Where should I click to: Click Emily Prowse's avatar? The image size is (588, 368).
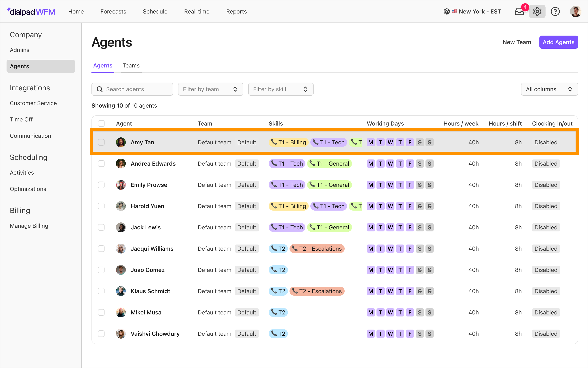pyautogui.click(x=121, y=185)
